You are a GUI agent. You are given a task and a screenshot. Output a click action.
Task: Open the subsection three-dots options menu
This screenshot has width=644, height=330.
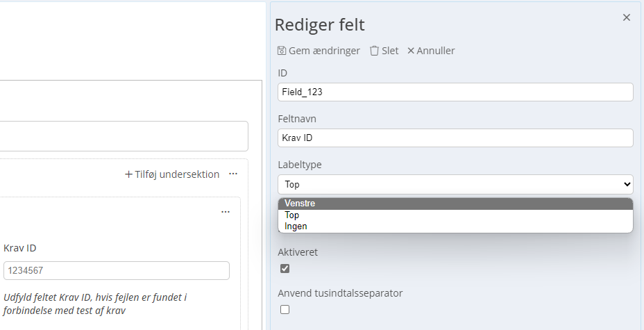point(226,212)
